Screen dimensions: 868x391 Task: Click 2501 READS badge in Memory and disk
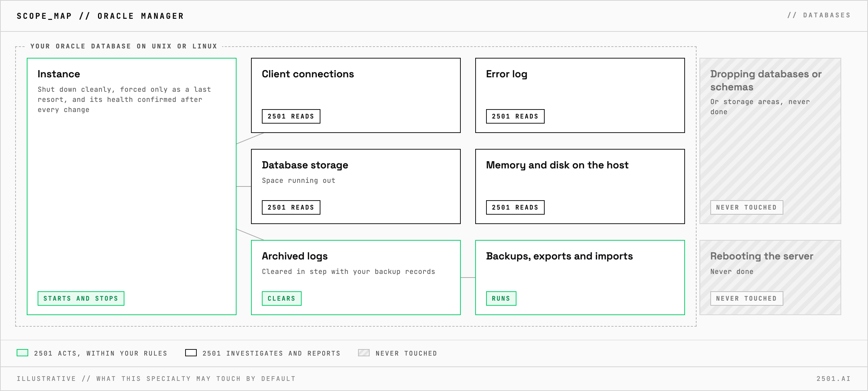click(x=515, y=207)
